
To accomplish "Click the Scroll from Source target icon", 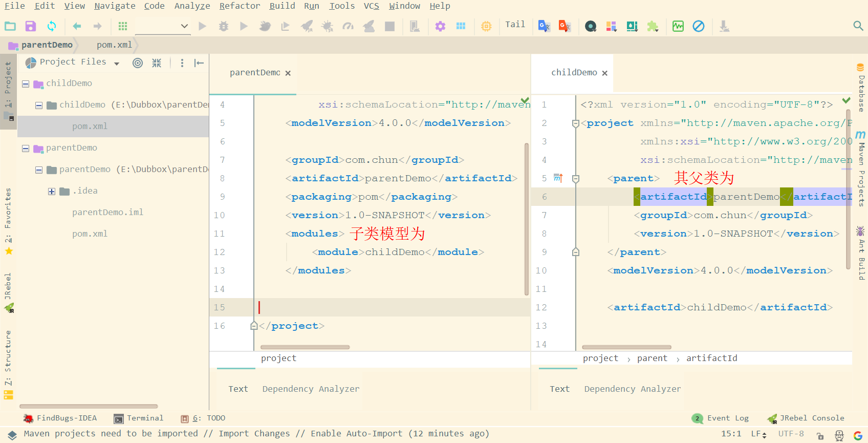I will click(138, 63).
